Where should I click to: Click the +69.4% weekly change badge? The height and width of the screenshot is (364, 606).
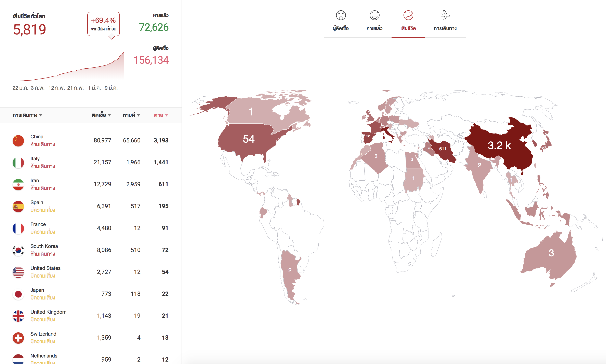pyautogui.click(x=103, y=24)
